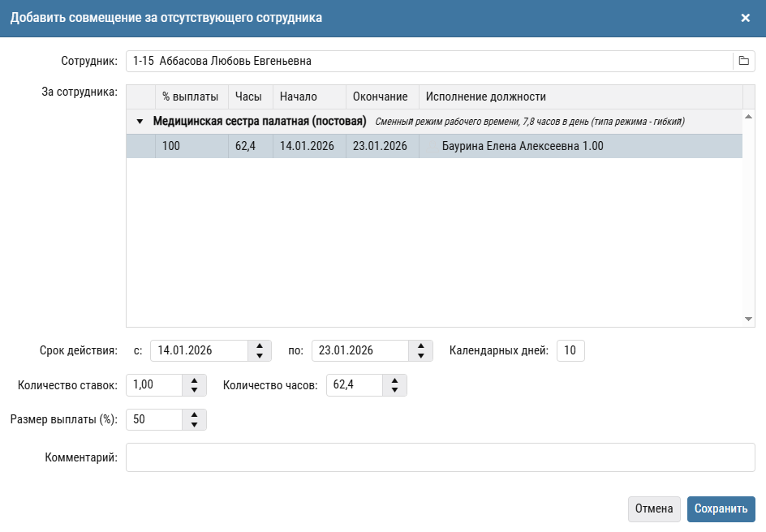Click the Календарных дней field
Screen dimensions: 766x532
click(570, 350)
